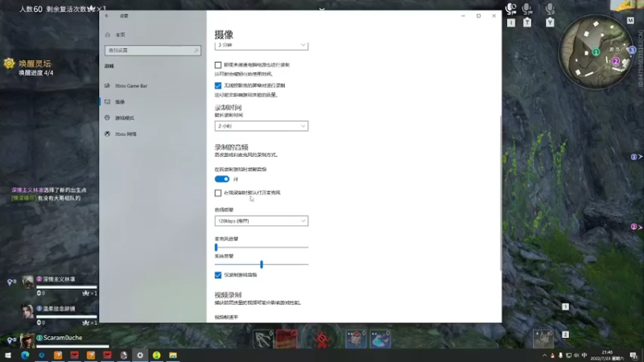Open the yellow-green round taskbar app
This screenshot has height=362, width=644.
156,355
